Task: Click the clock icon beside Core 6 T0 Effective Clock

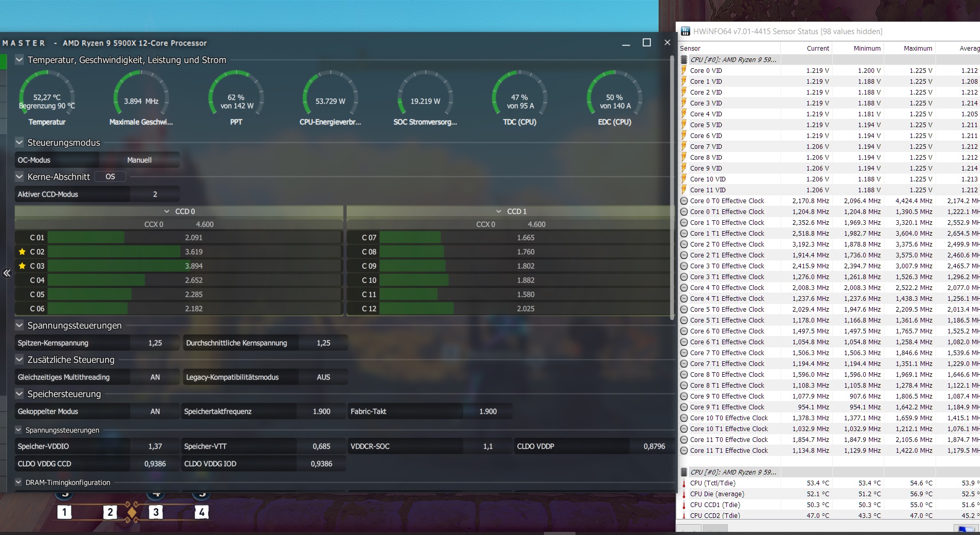Action: (684, 331)
